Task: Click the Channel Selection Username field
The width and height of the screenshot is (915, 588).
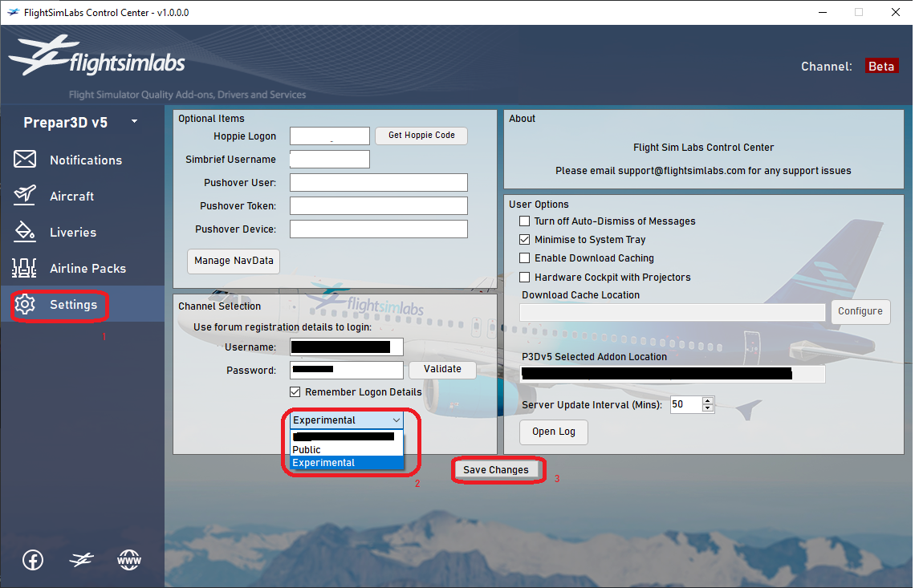Action: tap(347, 347)
